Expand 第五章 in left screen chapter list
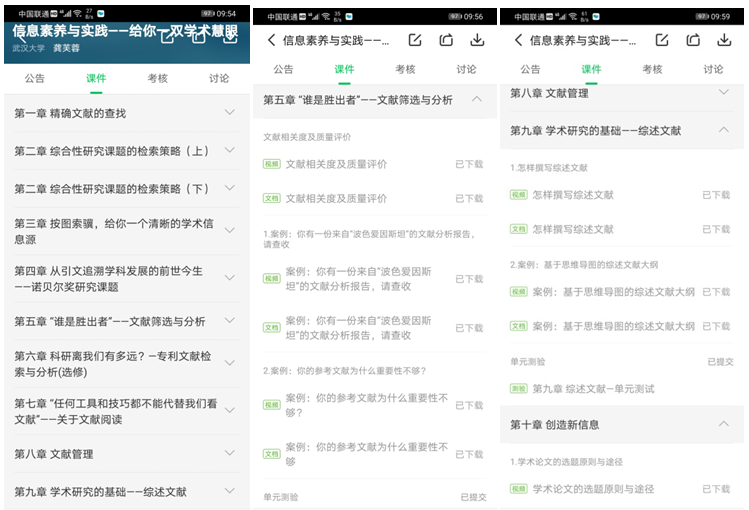The height and width of the screenshot is (510, 749). (230, 320)
